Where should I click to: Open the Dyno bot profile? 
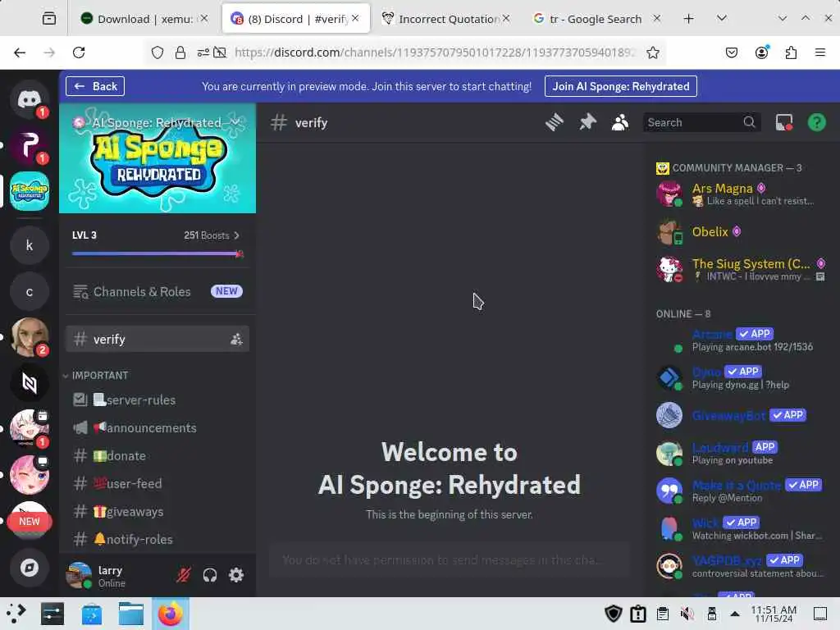742,377
